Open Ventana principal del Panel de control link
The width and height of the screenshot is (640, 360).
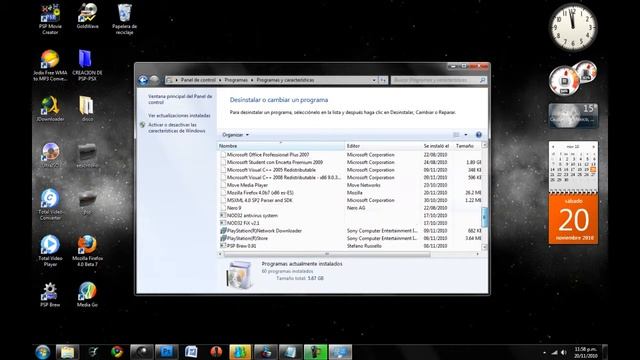(180, 99)
